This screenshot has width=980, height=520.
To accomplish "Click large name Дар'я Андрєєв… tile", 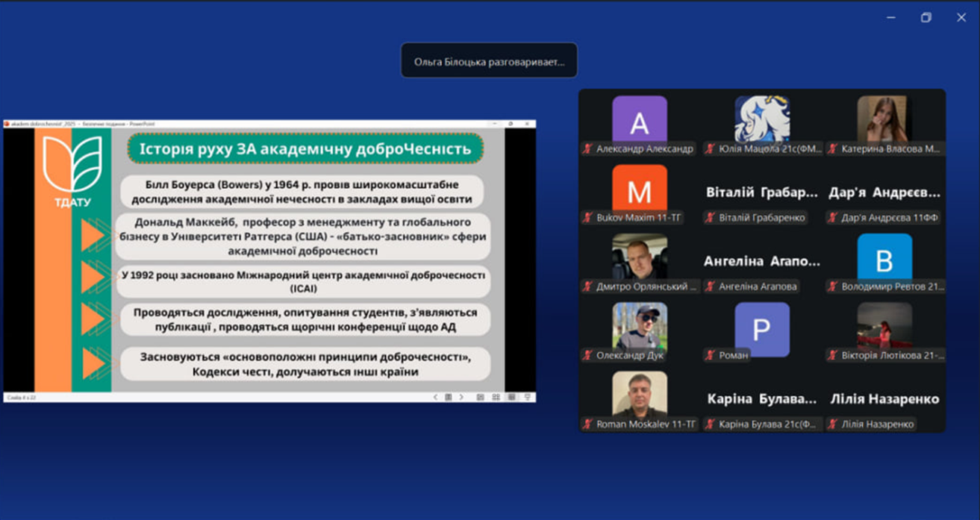I will click(x=884, y=192).
